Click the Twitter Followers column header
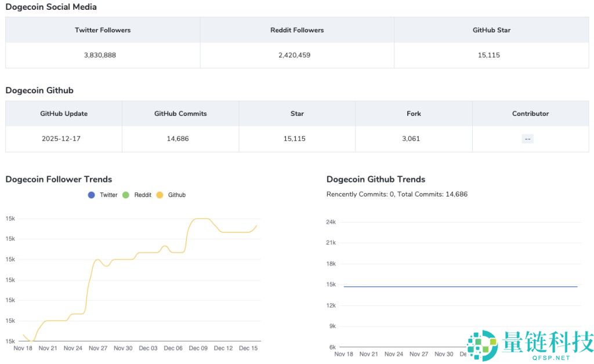Screen dimensions: 594x364 pos(103,30)
